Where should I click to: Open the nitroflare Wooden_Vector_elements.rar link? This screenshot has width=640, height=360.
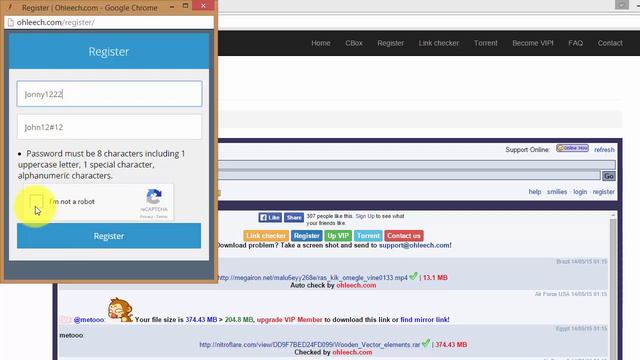click(x=310, y=345)
